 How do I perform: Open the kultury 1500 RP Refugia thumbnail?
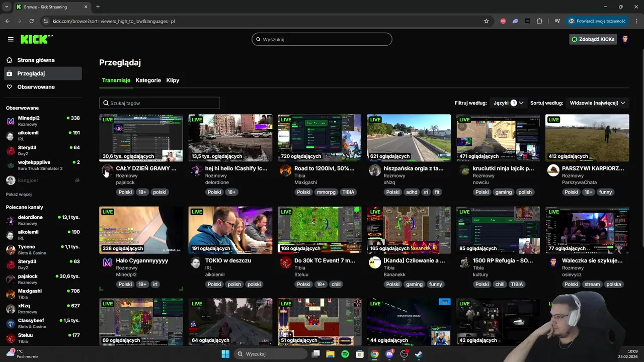pyautogui.click(x=498, y=230)
